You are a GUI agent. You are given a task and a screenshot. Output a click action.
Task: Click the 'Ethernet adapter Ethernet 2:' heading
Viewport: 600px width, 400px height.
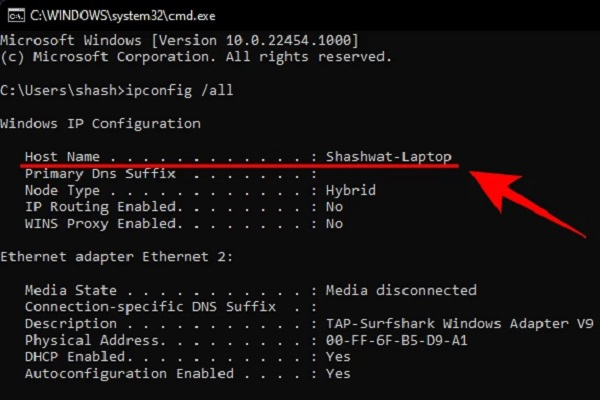(117, 256)
